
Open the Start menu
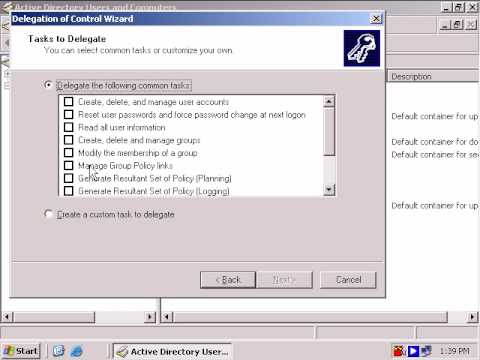21,351
